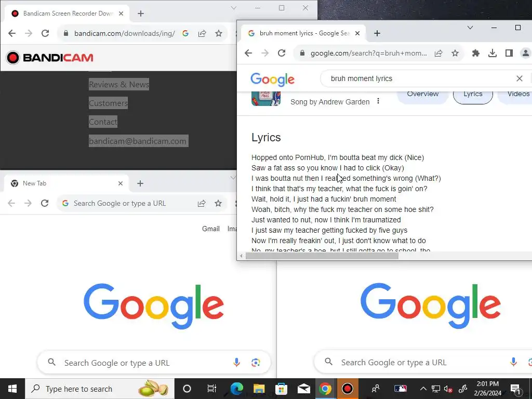Open Microsoft Edge from the taskbar
This screenshot has width=532, height=399.
237,389
